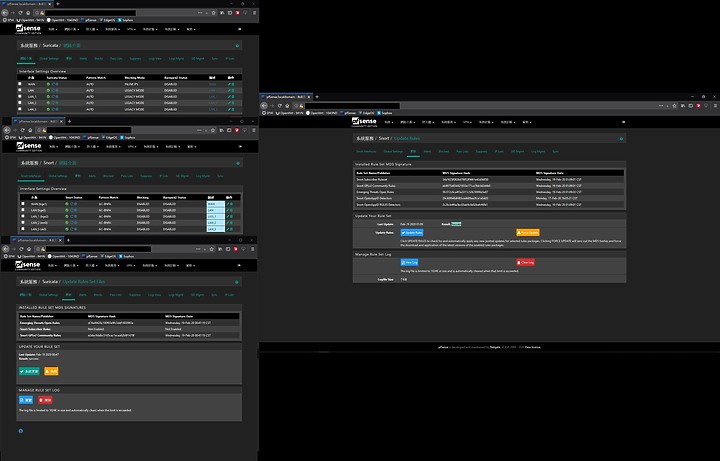Click the View Log button in the Snort window

pos(409,263)
